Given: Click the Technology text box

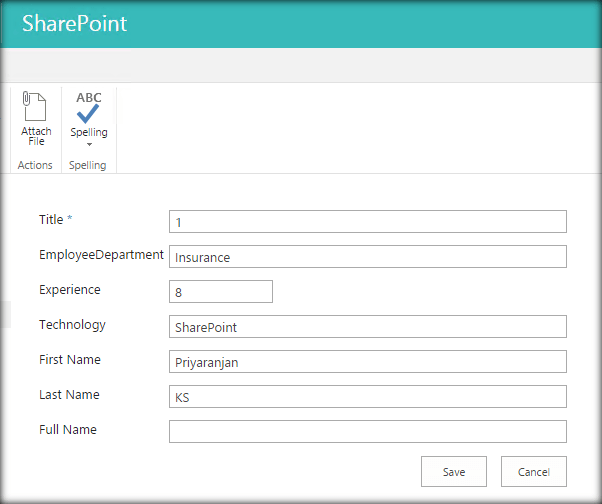Looking at the screenshot, I should tap(367, 327).
